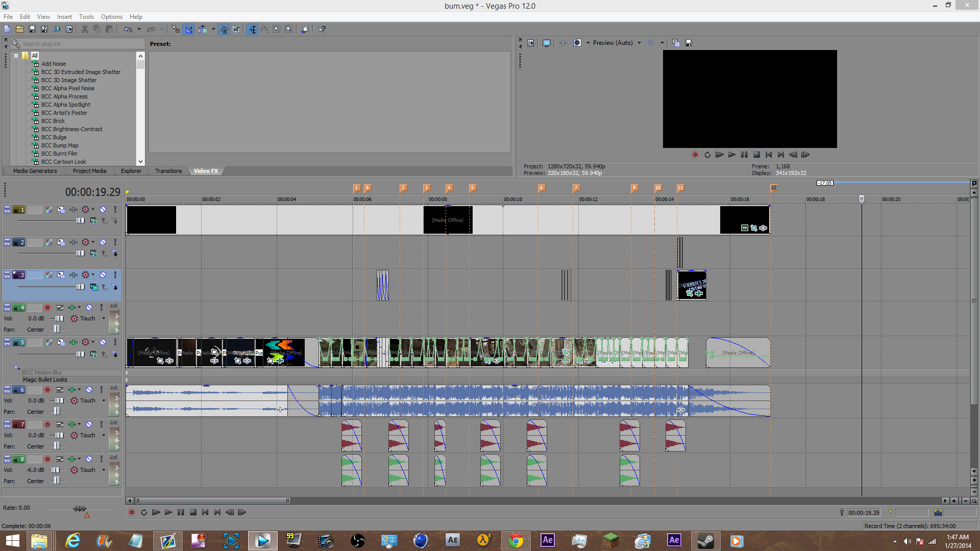Click the What's This help icon
Image resolution: width=980 pixels, height=551 pixels.
tap(322, 29)
